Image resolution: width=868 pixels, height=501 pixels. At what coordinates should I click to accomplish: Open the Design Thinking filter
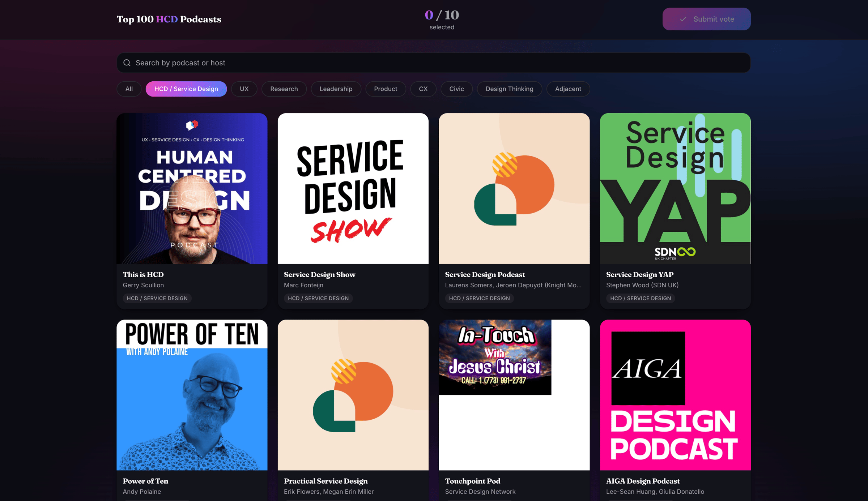510,89
